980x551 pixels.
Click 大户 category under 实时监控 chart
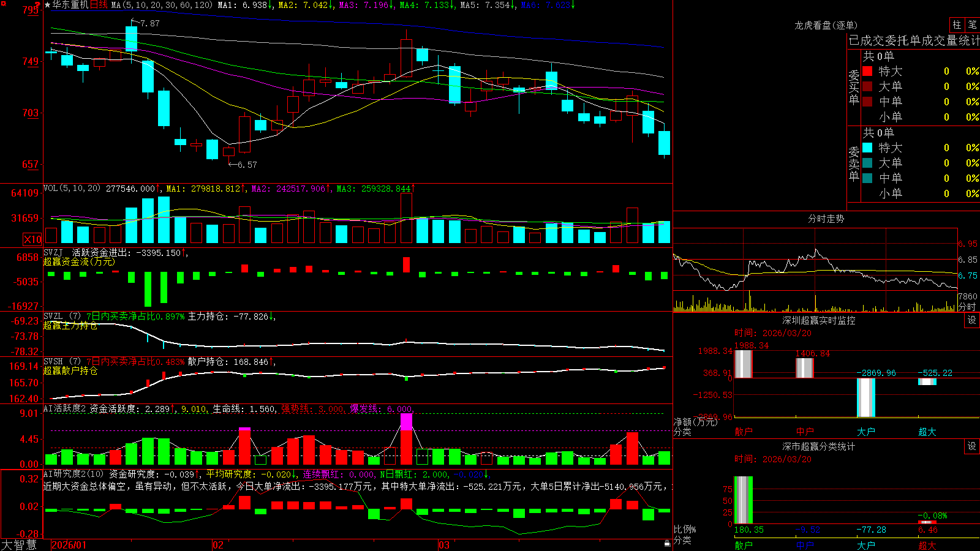click(x=866, y=432)
